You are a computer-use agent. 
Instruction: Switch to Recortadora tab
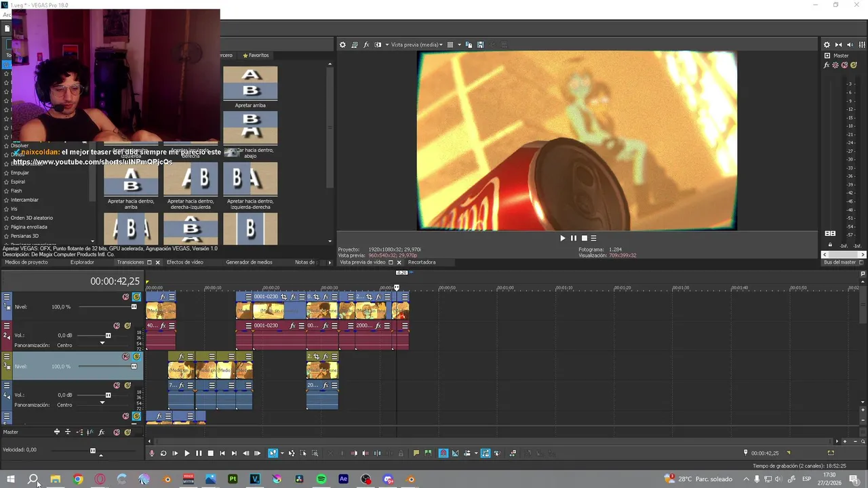[x=422, y=262]
